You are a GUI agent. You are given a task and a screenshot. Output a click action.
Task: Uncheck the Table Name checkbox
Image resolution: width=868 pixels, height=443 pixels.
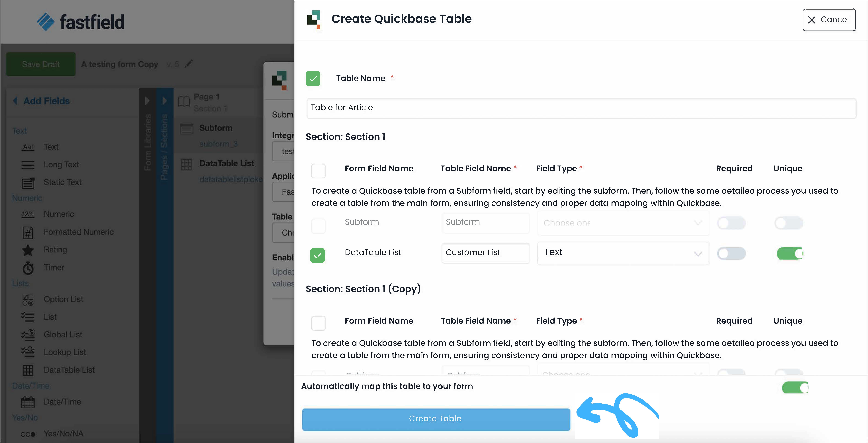click(x=313, y=78)
